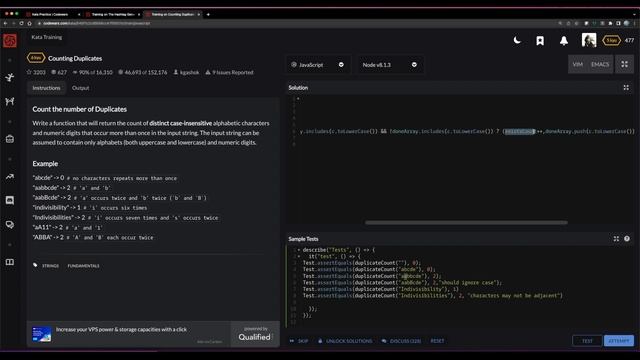Image resolution: width=640 pixels, height=360 pixels.
Task: Open the briefcase icon in the sidebar
Action: pos(10,139)
